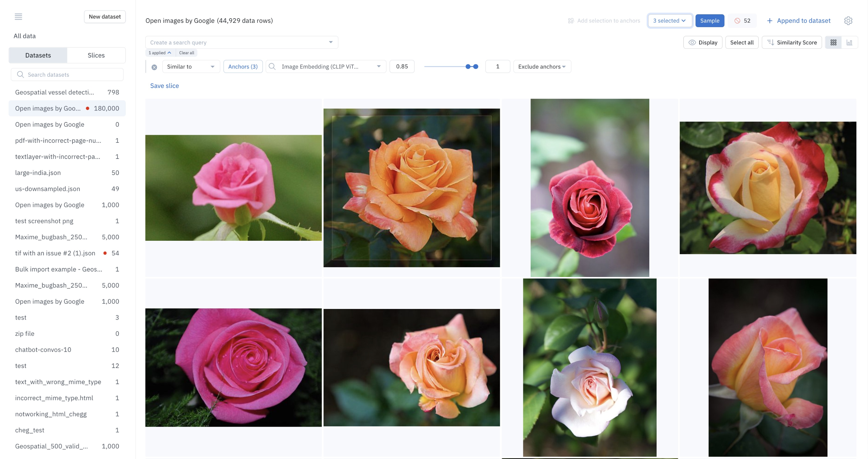Focus the Create a search query field

[242, 42]
